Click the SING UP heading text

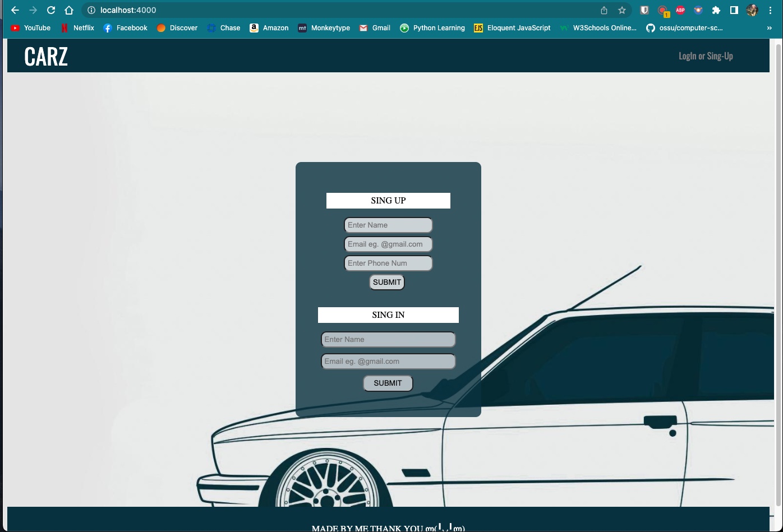tap(388, 201)
